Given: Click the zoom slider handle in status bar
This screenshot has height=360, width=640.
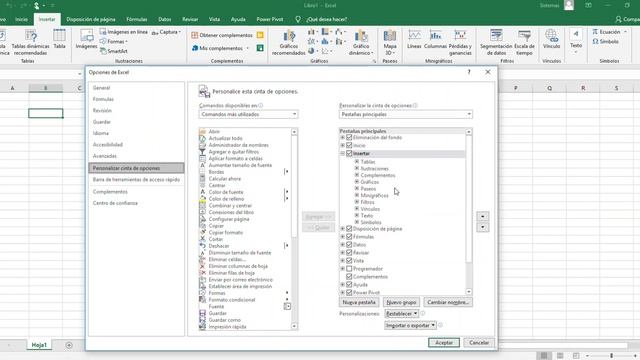Looking at the screenshot, I should click(611, 356).
